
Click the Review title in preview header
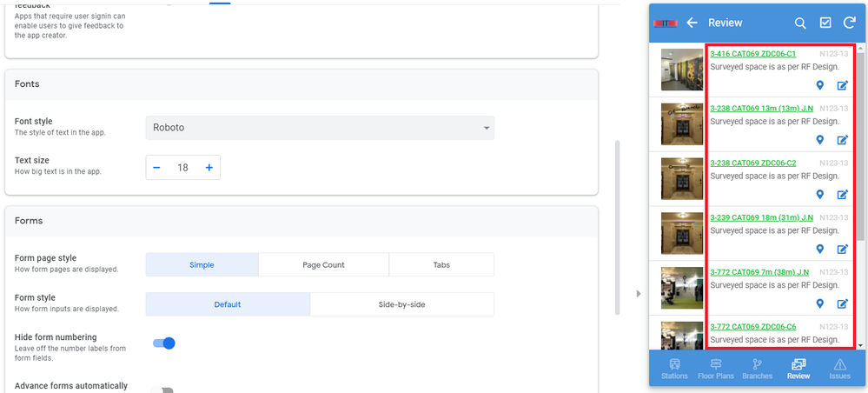(726, 23)
